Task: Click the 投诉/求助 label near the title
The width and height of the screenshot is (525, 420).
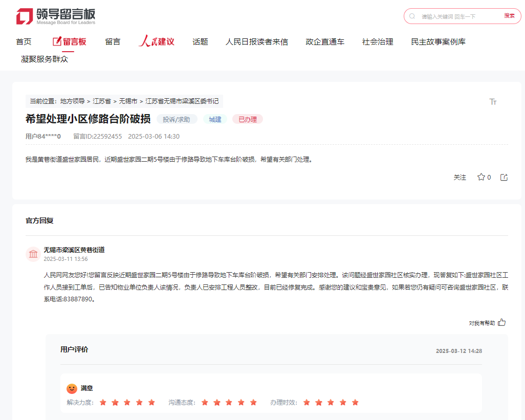Action: 176,119
